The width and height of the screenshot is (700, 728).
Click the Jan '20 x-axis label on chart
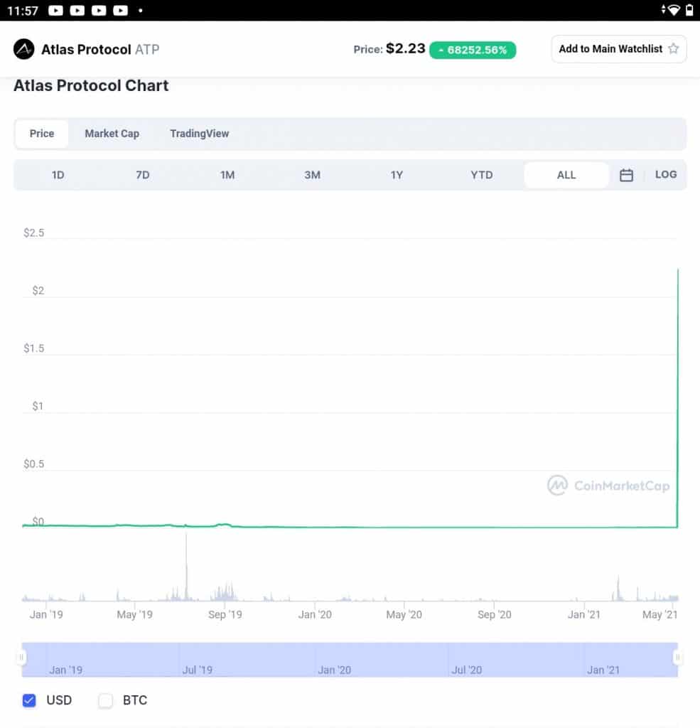pos(315,615)
